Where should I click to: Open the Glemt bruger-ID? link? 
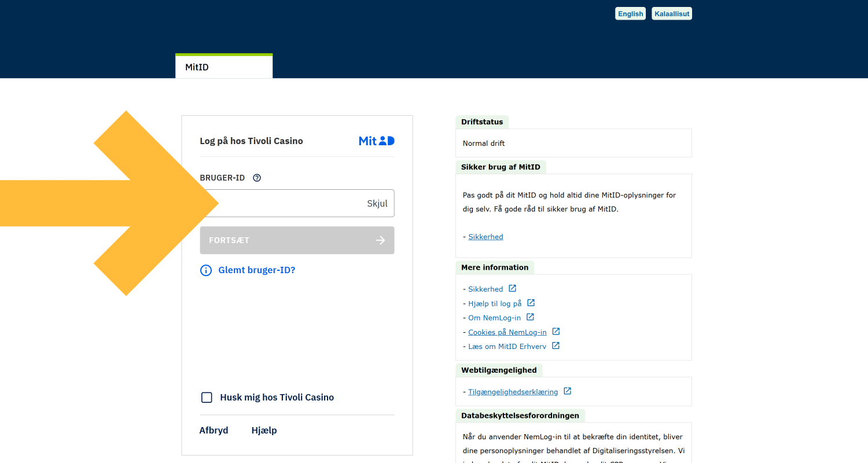point(257,270)
